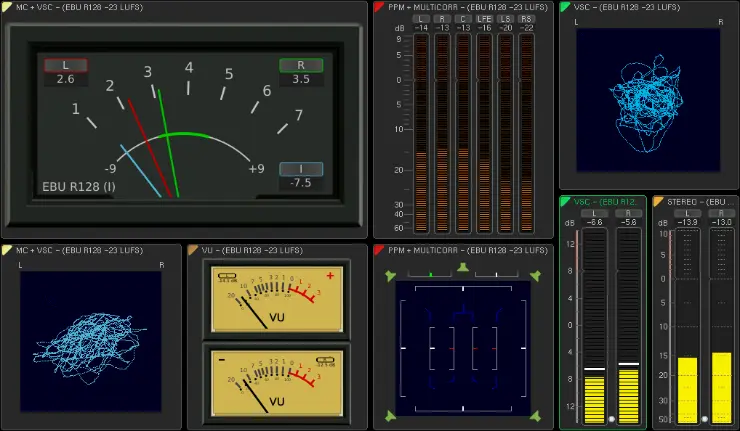Select the C channel label in PPM meter

(x=463, y=19)
